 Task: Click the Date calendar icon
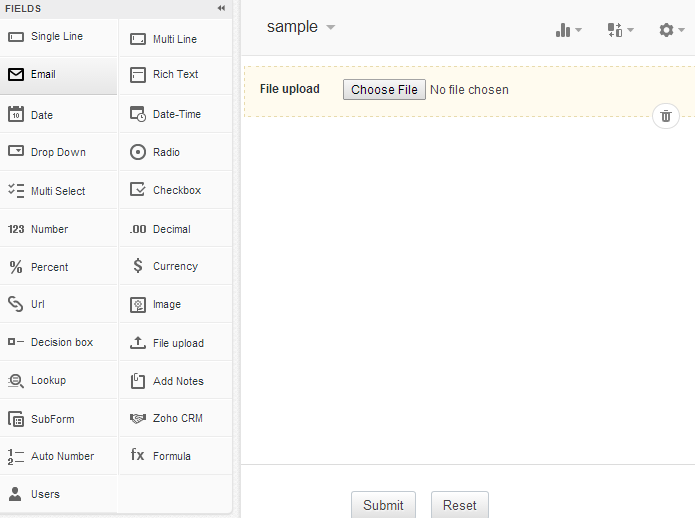pos(16,115)
